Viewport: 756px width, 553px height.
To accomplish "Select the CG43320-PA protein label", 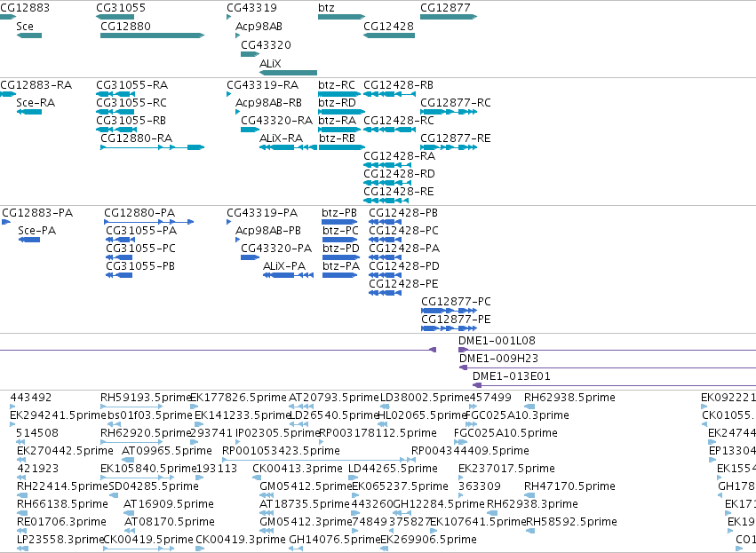I will point(276,248).
